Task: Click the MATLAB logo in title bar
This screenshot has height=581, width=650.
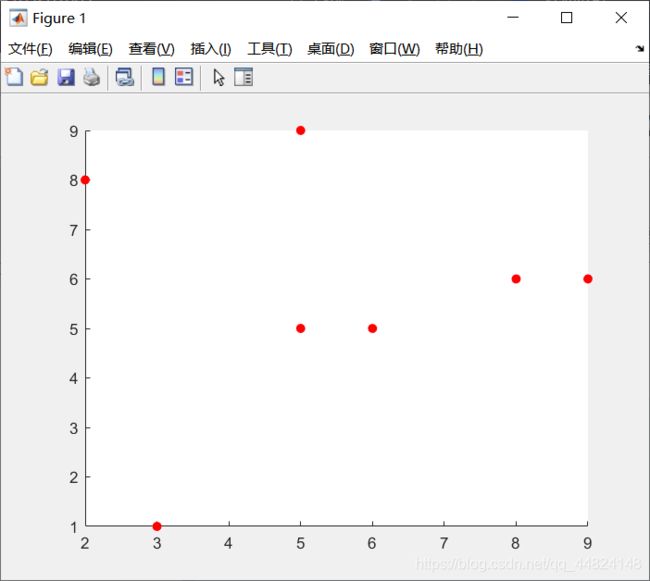Action: point(18,18)
